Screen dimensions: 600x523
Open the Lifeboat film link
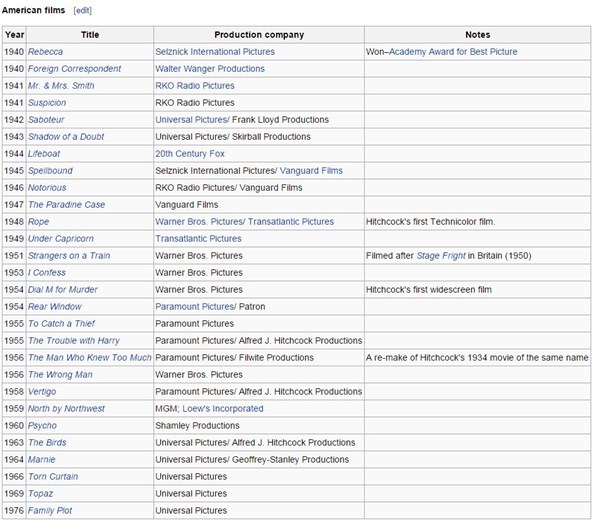tap(44, 154)
